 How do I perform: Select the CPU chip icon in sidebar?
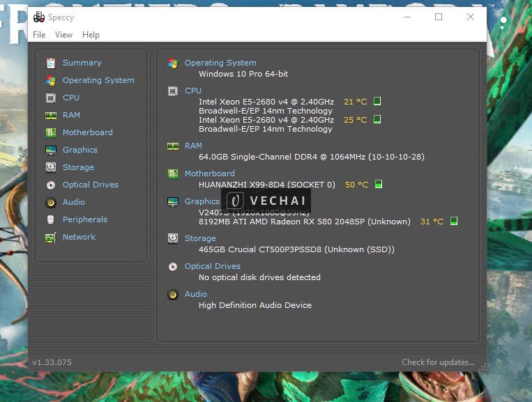click(x=50, y=98)
